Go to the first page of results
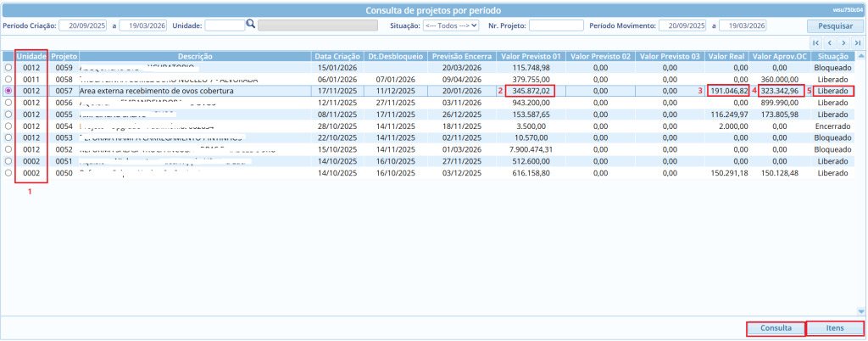868x341 pixels. [815, 42]
